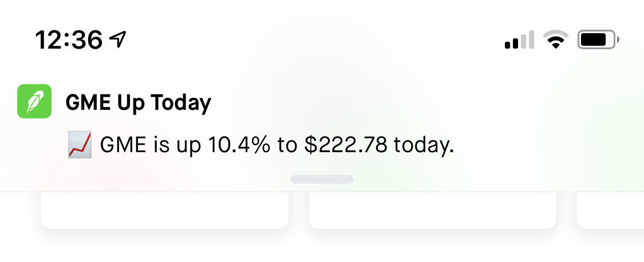Select the partially visible right card
The height and width of the screenshot is (262, 644).
click(x=610, y=211)
